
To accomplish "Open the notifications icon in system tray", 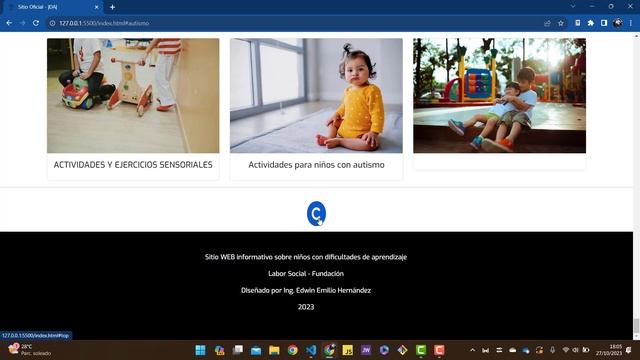I will 629,350.
